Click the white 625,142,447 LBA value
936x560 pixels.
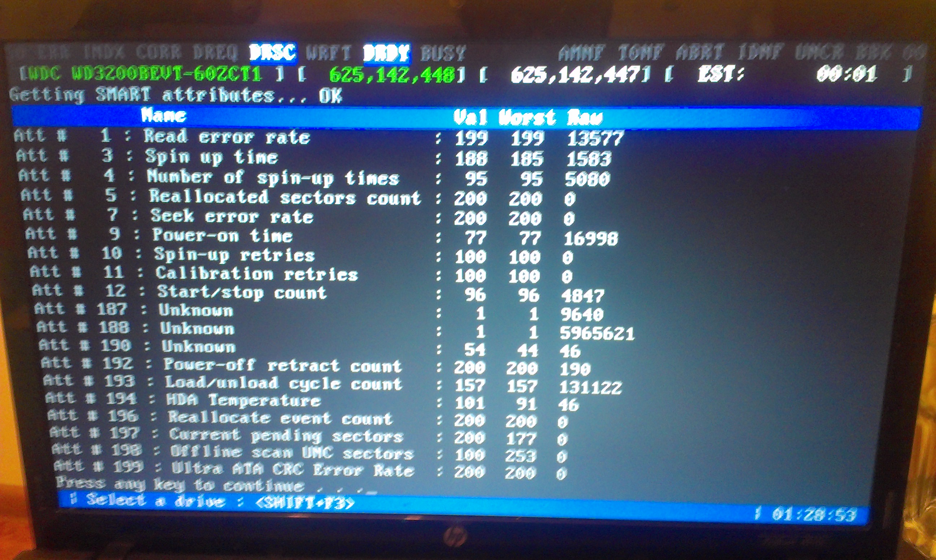576,75
